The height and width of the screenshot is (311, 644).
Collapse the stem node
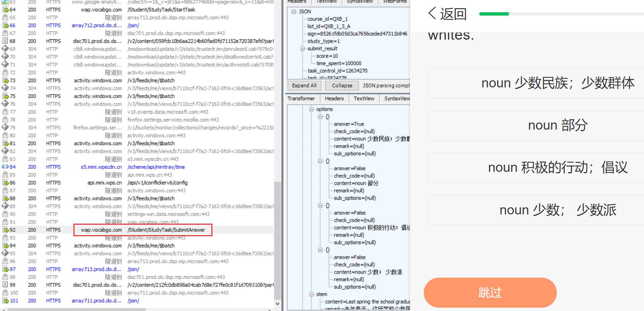(x=311, y=294)
